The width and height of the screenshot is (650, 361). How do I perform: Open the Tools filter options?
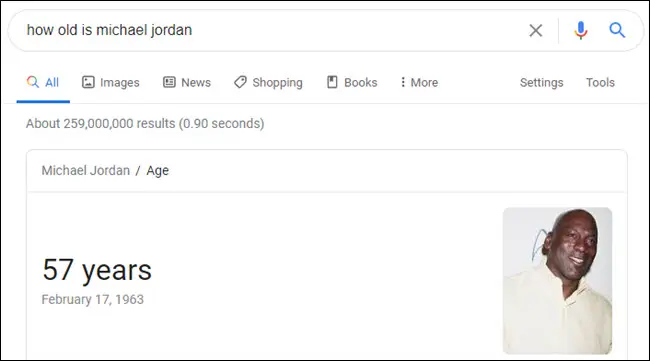click(x=600, y=82)
